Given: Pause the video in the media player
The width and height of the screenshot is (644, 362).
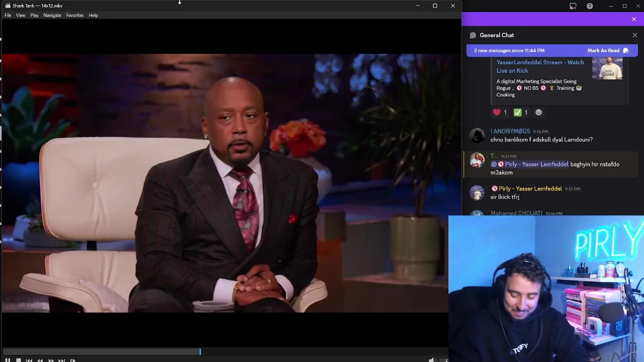Looking at the screenshot, I should click(x=8, y=360).
